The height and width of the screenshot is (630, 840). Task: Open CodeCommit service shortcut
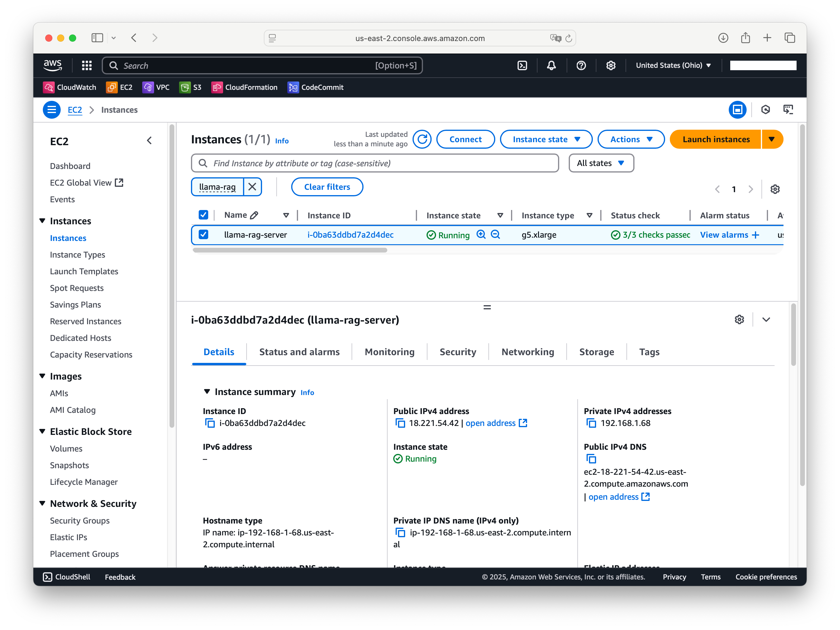tap(316, 87)
